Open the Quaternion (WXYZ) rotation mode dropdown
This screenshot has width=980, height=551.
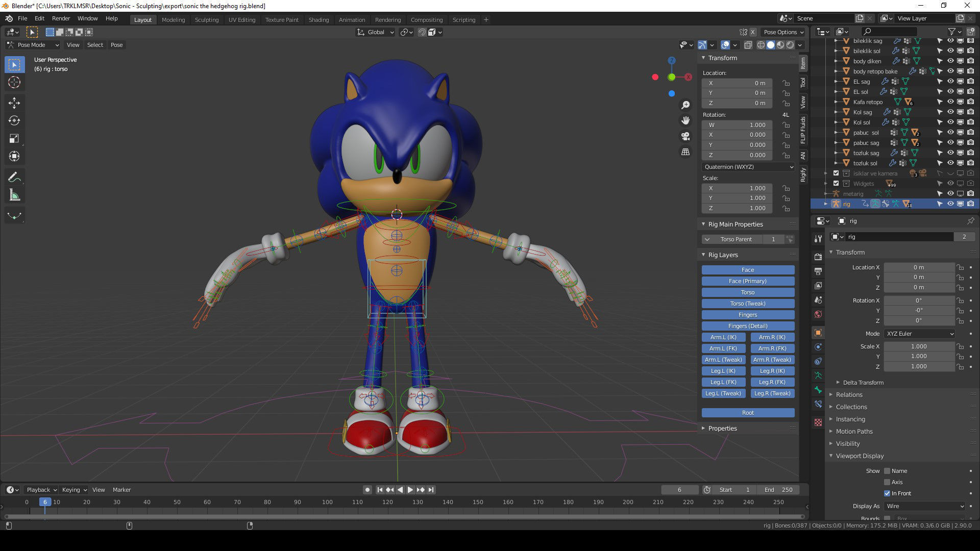pos(748,167)
